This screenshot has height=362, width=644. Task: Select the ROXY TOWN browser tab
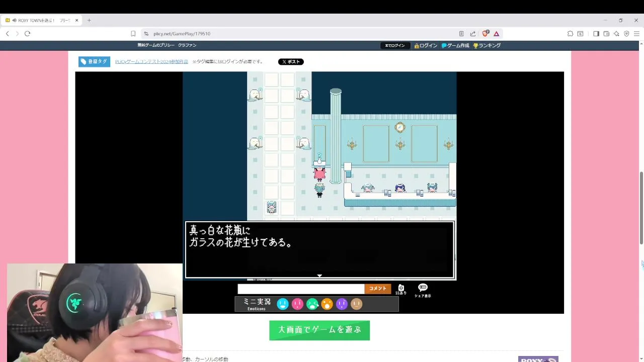click(x=41, y=20)
